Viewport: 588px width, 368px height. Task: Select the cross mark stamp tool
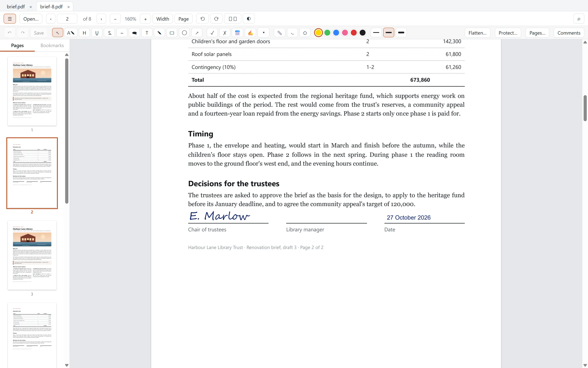[x=225, y=33]
